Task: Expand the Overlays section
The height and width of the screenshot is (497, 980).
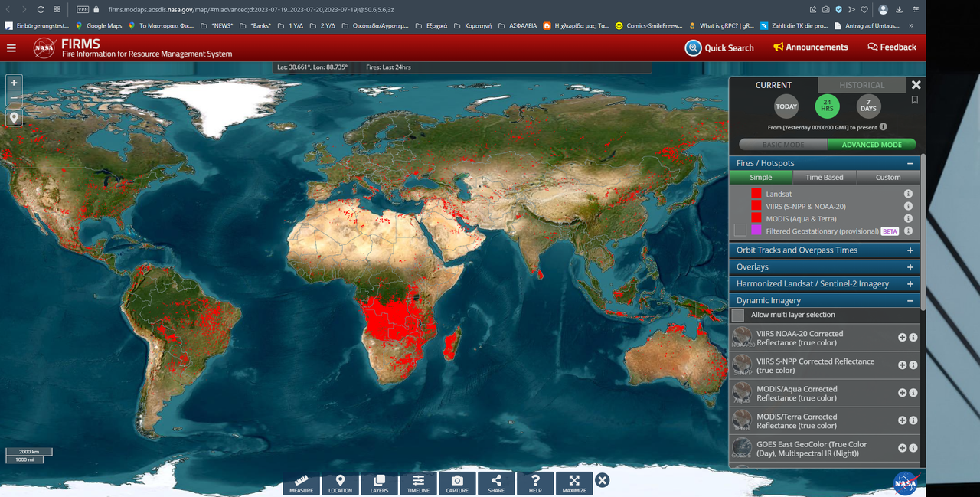Action: [910, 267]
